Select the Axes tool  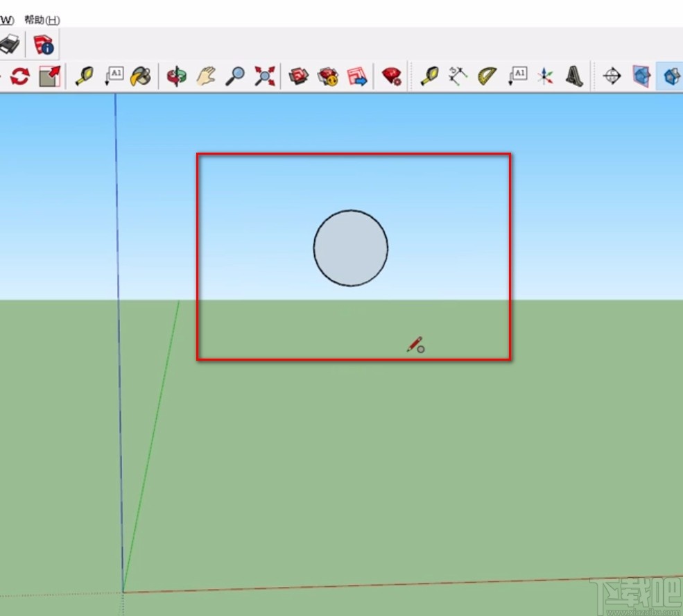pos(545,76)
